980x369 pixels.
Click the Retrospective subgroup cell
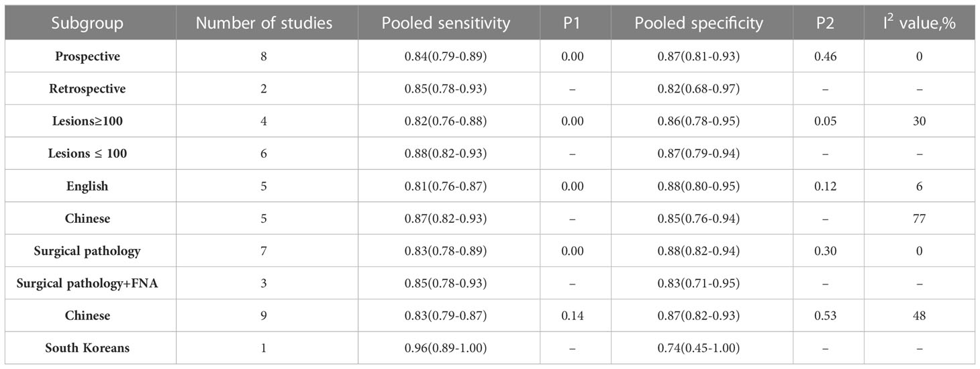click(x=88, y=89)
